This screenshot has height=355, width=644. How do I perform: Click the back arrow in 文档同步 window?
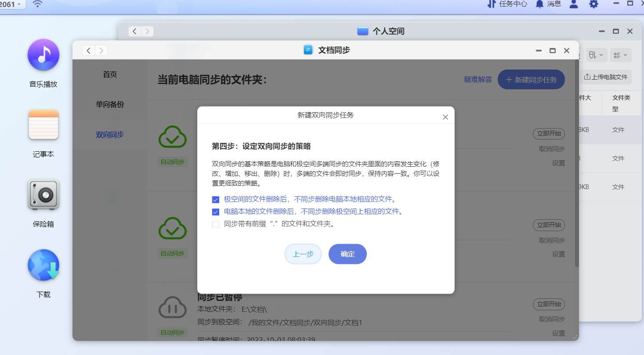[88, 50]
